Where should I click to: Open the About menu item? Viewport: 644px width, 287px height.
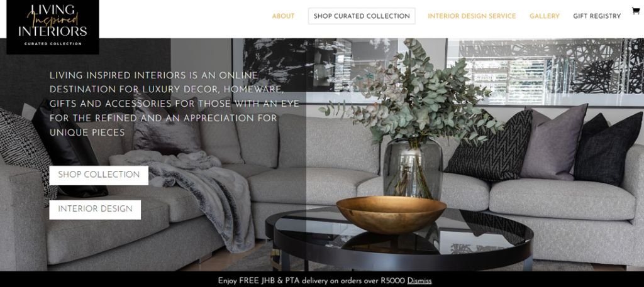[283, 16]
